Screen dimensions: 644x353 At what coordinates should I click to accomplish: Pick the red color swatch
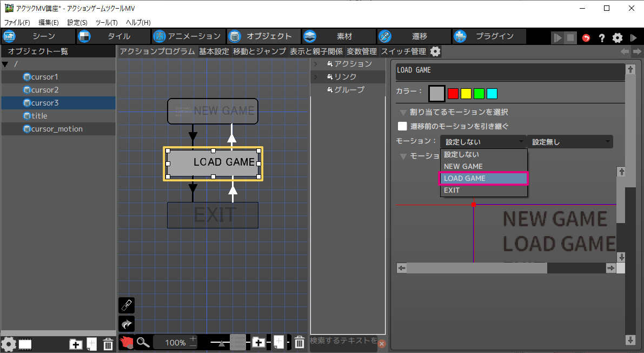point(453,94)
